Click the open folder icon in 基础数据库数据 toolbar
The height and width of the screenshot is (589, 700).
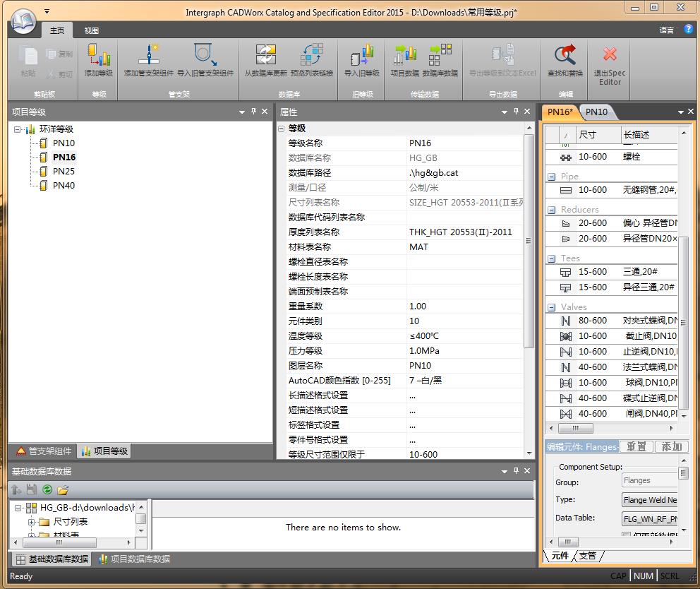[x=63, y=490]
